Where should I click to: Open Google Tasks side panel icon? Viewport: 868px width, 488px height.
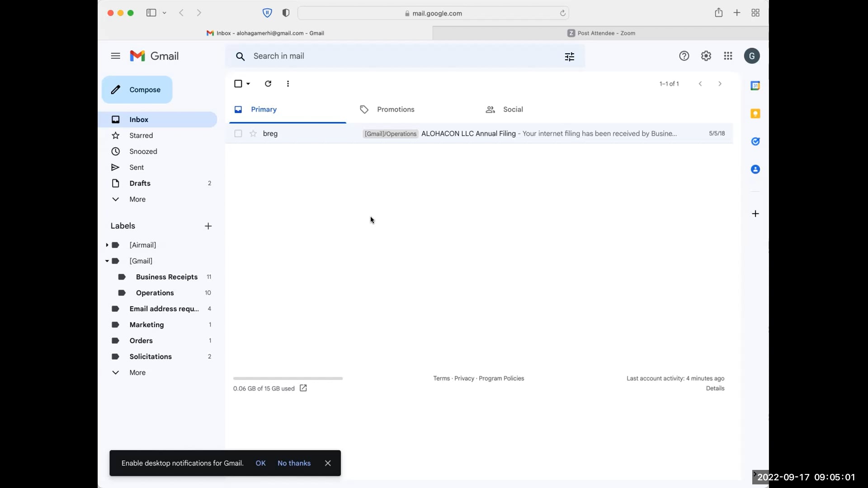tap(755, 141)
